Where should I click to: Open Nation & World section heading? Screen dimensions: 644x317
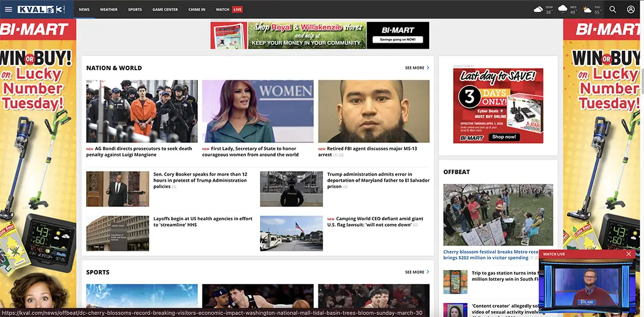coord(114,68)
